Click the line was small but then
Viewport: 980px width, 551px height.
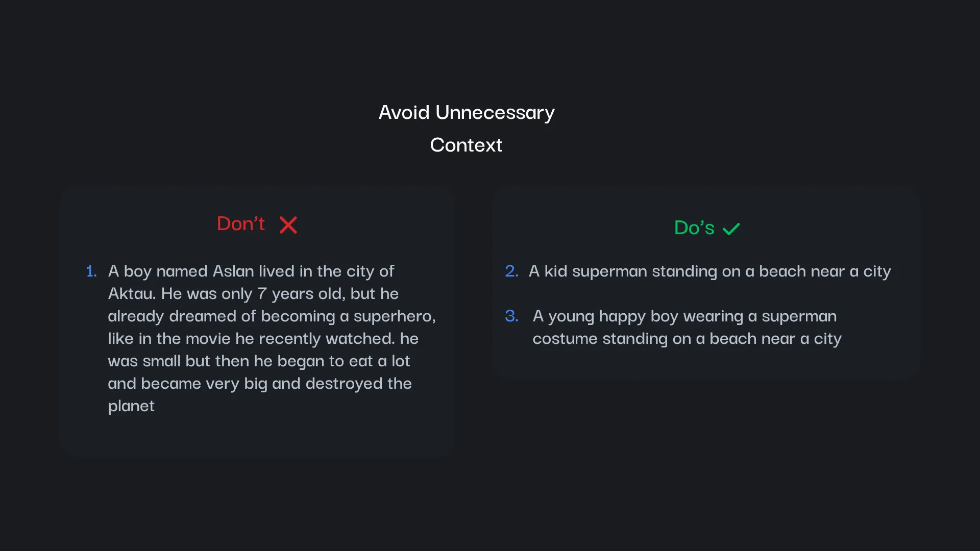(x=259, y=361)
